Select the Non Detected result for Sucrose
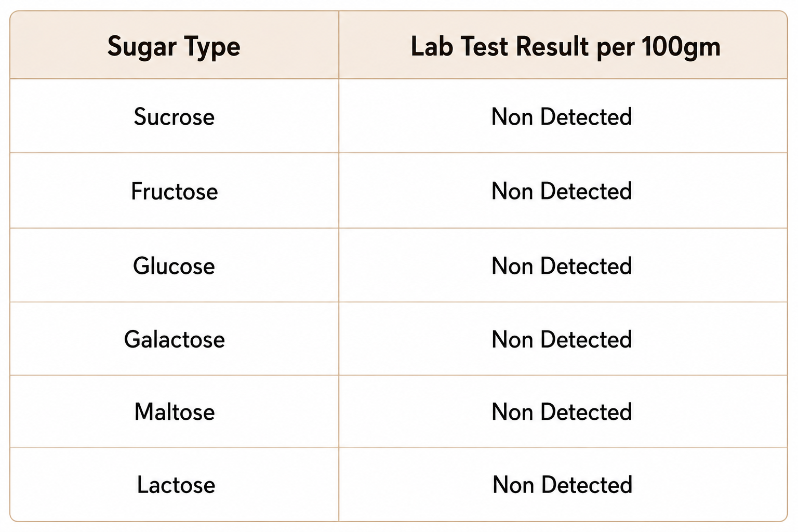Image resolution: width=798 pixels, height=532 pixels. point(562,116)
